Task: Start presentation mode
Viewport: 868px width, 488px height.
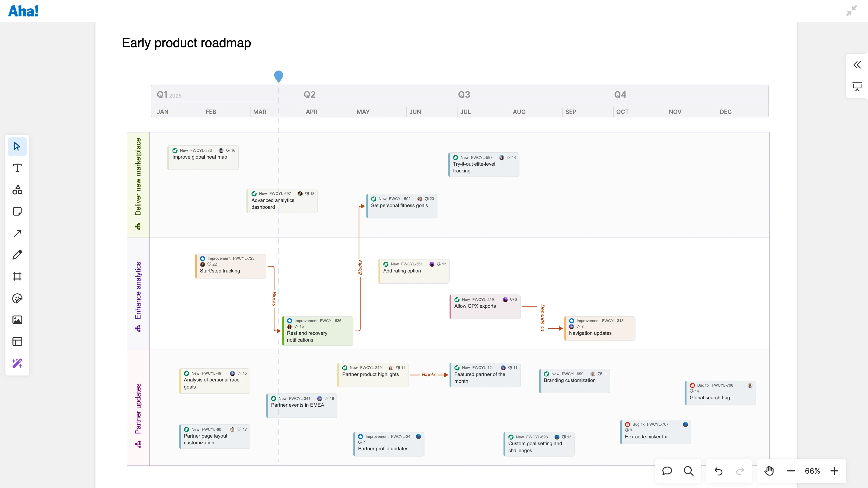Action: [x=857, y=86]
